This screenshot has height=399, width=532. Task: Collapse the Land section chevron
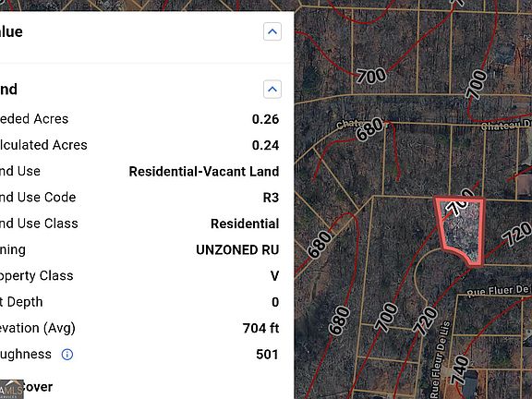coord(272,90)
